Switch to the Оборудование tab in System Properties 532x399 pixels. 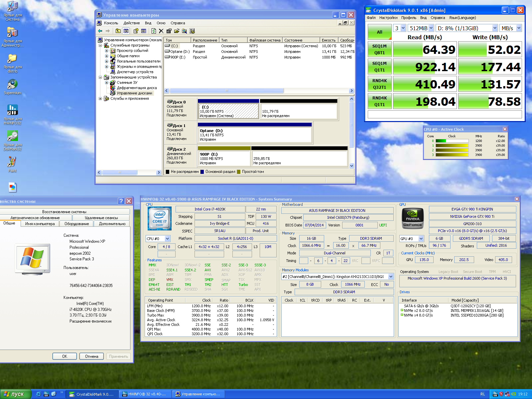coord(76,224)
